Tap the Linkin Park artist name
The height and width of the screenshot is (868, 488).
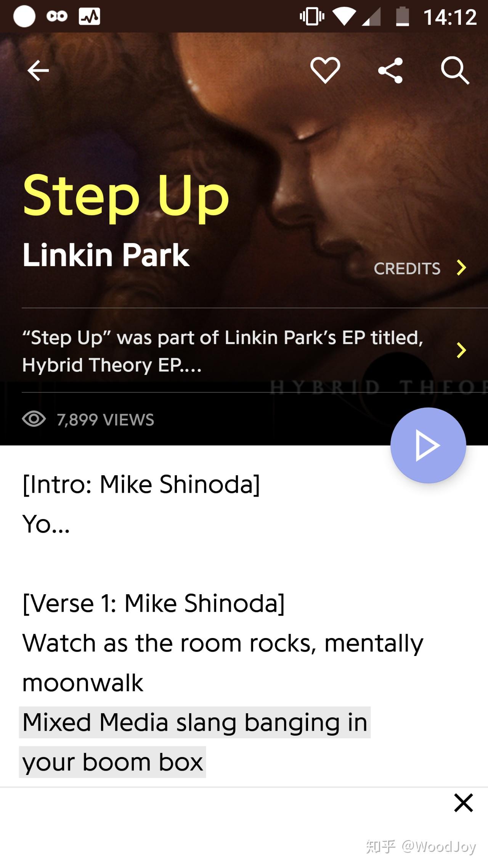coord(106,255)
